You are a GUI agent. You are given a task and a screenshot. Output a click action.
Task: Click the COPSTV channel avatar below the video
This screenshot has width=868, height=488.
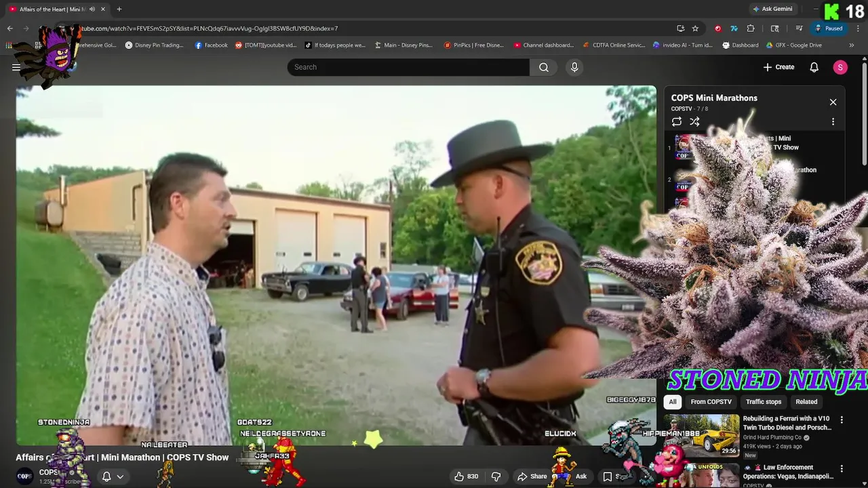24,476
